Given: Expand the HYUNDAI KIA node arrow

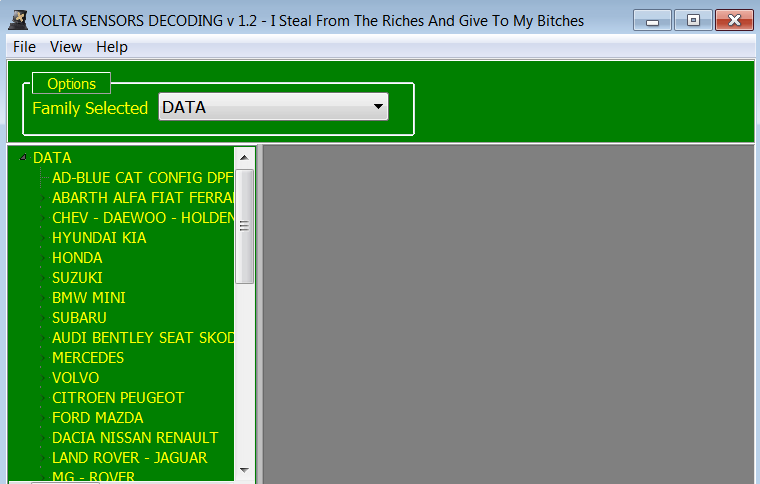Looking at the screenshot, I should (43, 238).
